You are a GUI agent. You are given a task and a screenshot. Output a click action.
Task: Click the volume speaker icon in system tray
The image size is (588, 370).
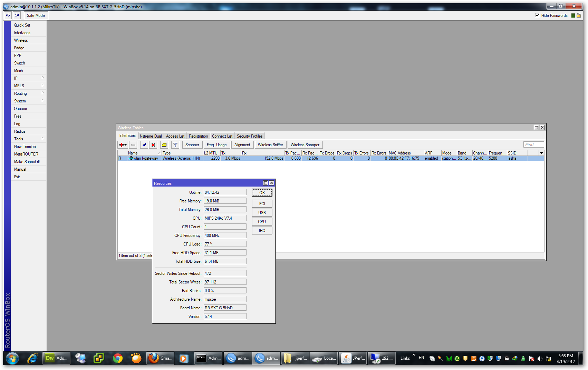(x=540, y=359)
